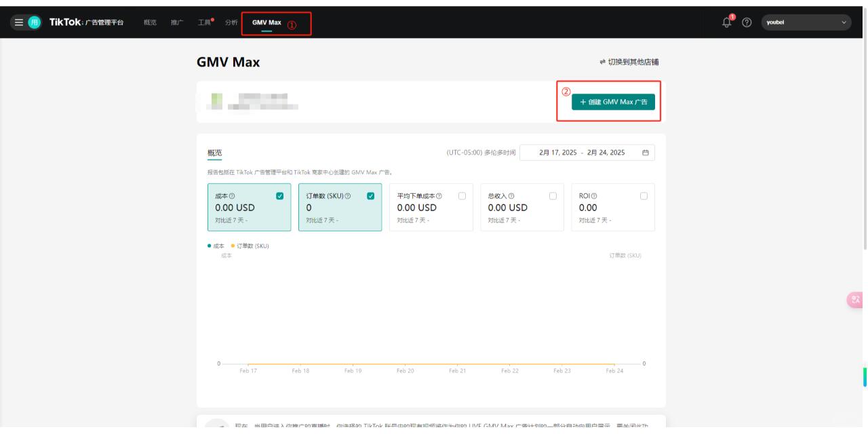Open the 工具 navigation item
Image resolution: width=868 pixels, height=434 pixels.
[205, 23]
